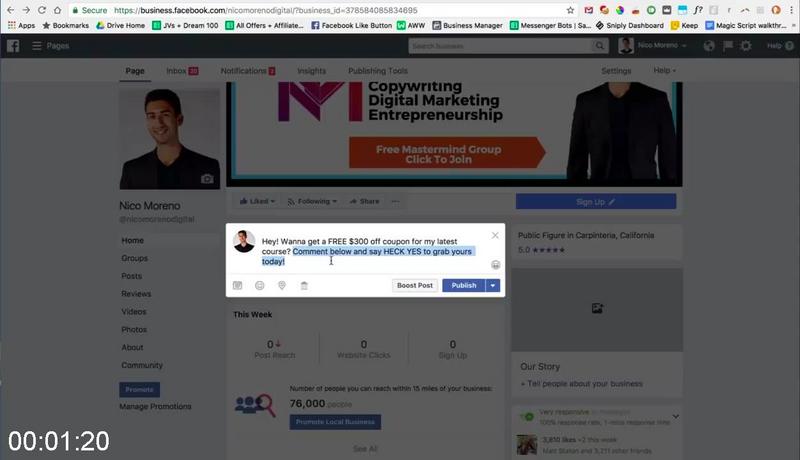
Task: Click the Boost Post button
Action: coord(414,286)
